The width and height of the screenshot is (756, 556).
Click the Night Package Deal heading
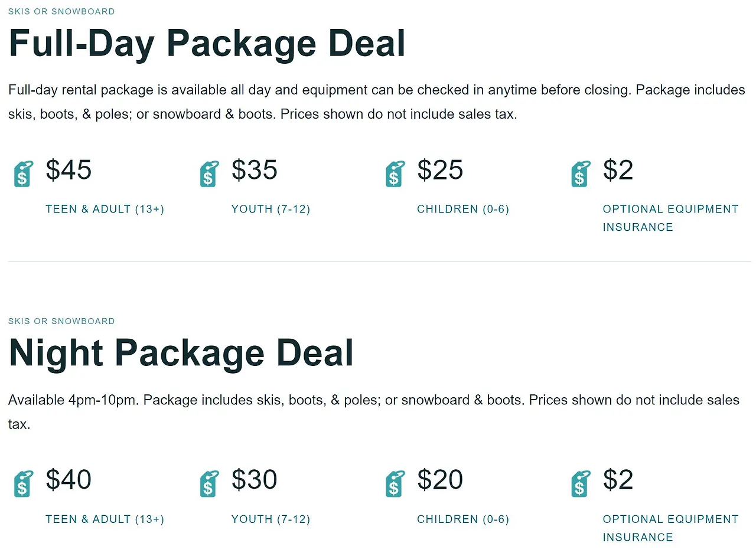point(181,353)
